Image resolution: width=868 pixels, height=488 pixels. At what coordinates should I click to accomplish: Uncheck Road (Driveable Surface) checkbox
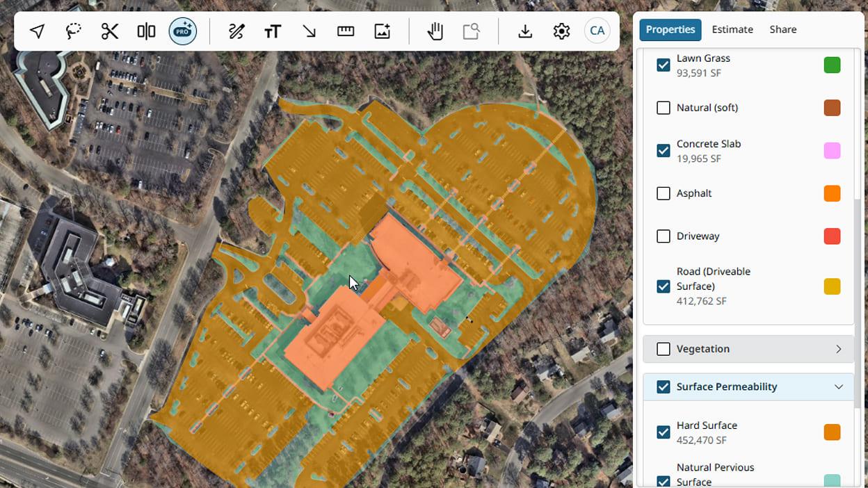(x=664, y=286)
